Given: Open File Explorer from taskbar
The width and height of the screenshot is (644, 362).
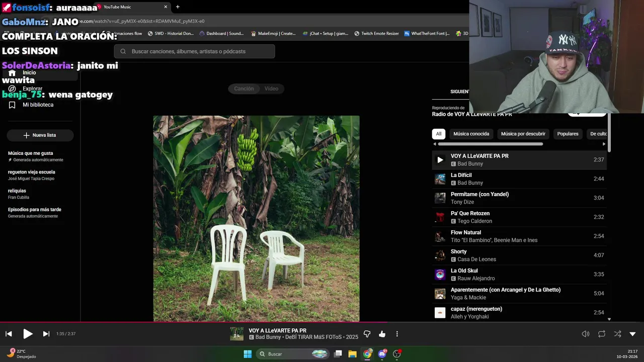Looking at the screenshot, I should (352, 354).
